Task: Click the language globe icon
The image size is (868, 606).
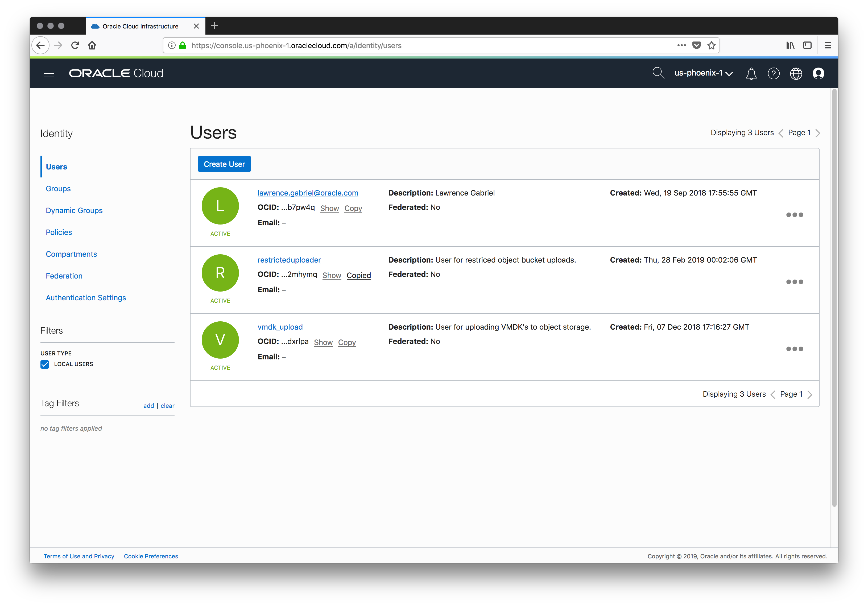Action: click(x=796, y=73)
